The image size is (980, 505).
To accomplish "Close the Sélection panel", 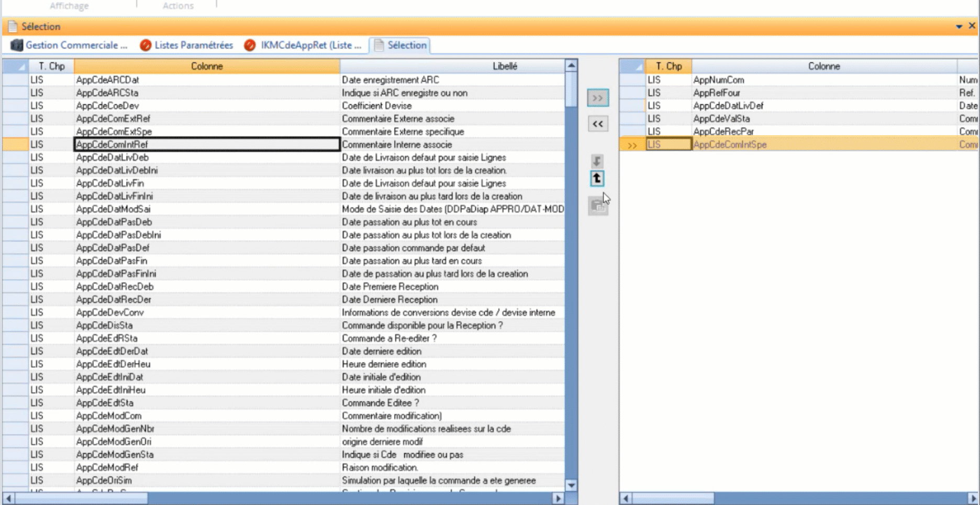I will pos(972,26).
